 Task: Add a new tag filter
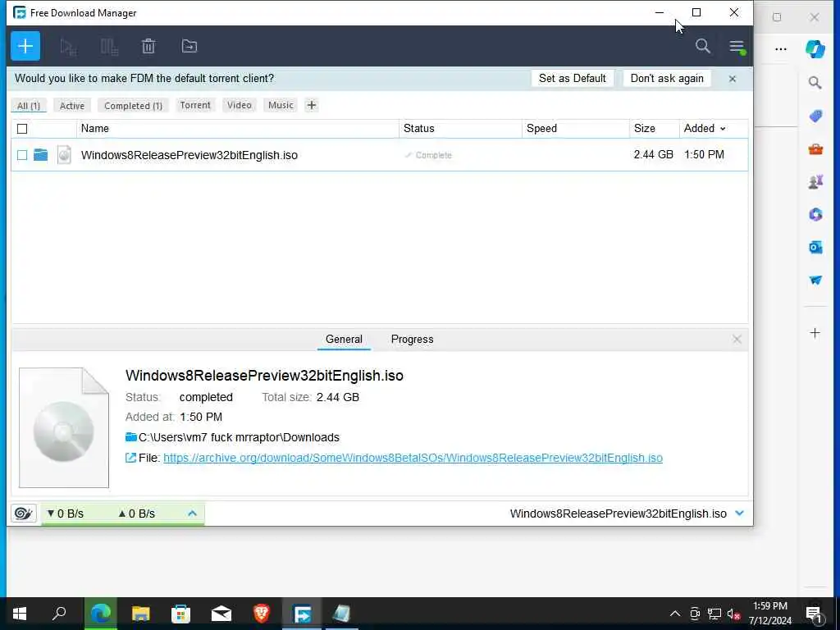[x=311, y=105]
